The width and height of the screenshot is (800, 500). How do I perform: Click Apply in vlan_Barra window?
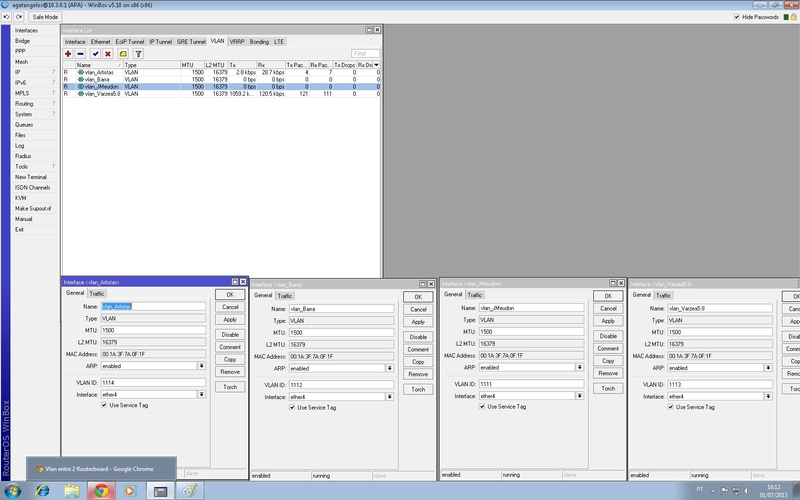[x=418, y=322]
